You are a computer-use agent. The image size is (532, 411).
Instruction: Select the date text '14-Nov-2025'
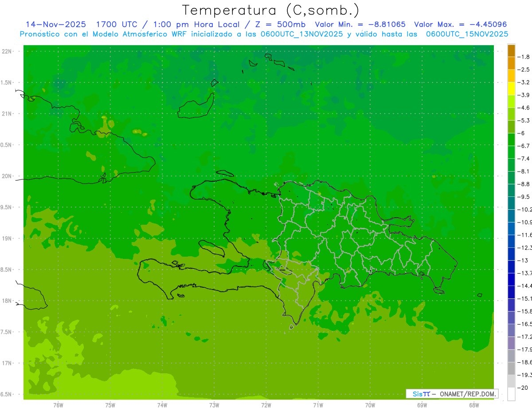coord(56,24)
